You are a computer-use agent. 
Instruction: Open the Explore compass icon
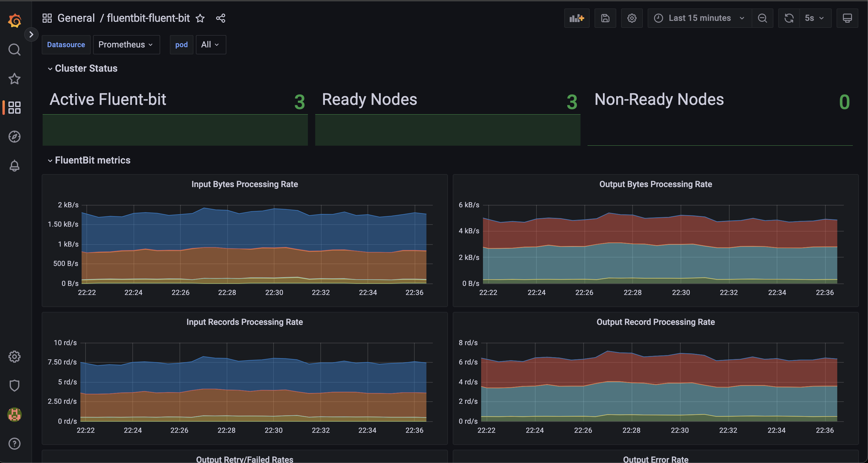click(15, 137)
